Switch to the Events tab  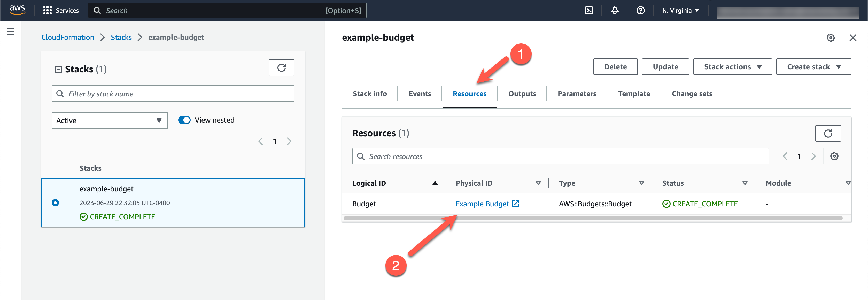click(x=420, y=94)
